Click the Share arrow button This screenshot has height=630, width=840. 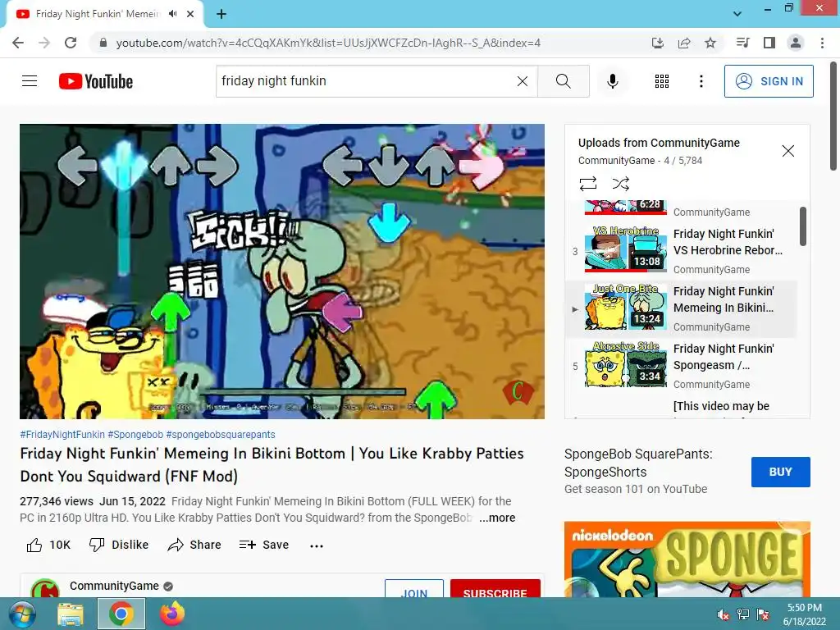194,545
